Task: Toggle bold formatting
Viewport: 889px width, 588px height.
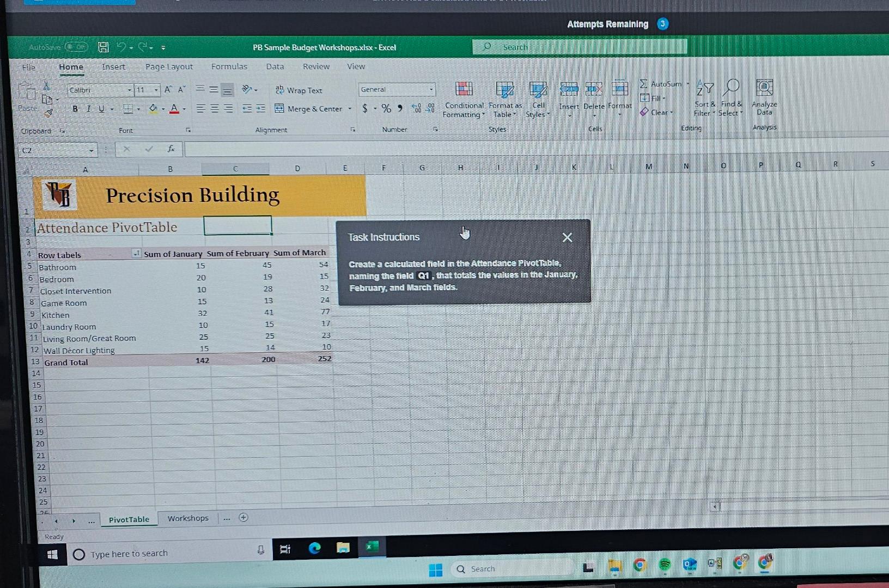Action: [75, 108]
